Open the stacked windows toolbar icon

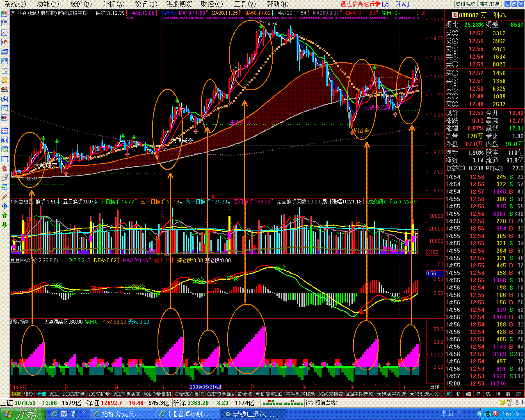point(5,52)
